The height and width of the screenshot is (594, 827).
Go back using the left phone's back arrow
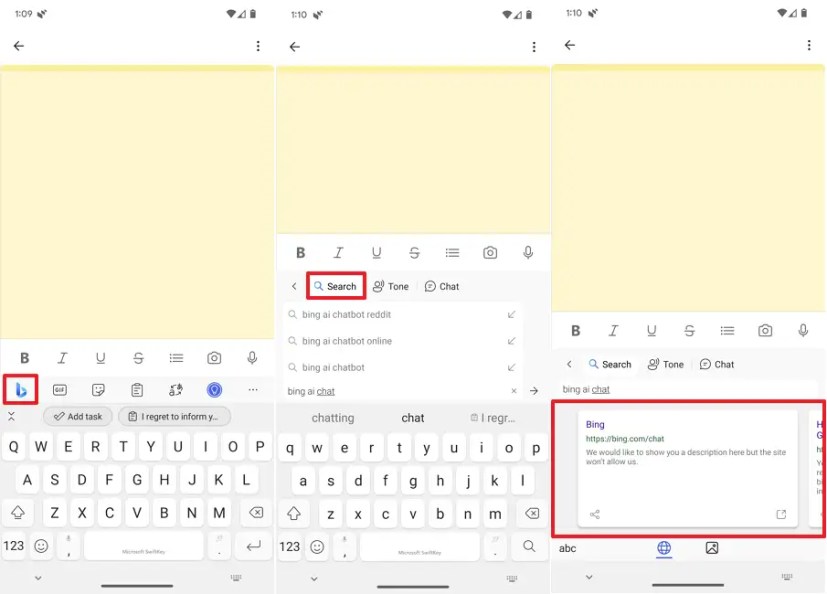tap(19, 46)
